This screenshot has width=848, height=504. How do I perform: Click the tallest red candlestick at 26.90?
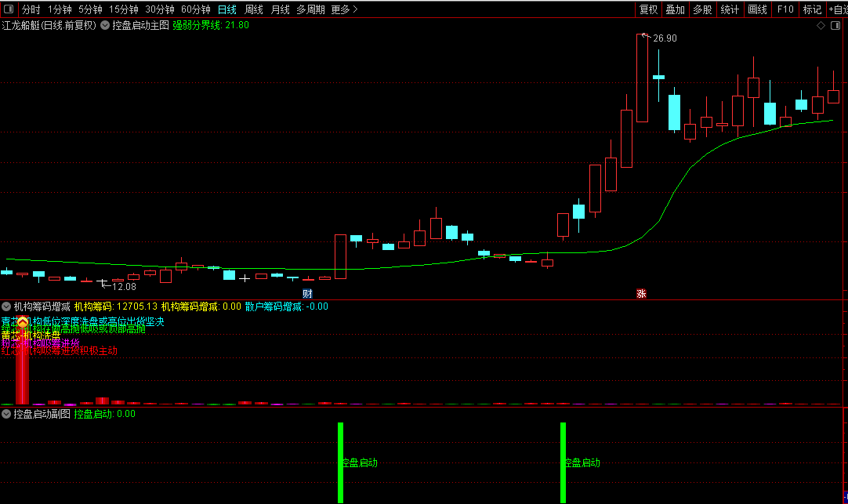coord(643,78)
